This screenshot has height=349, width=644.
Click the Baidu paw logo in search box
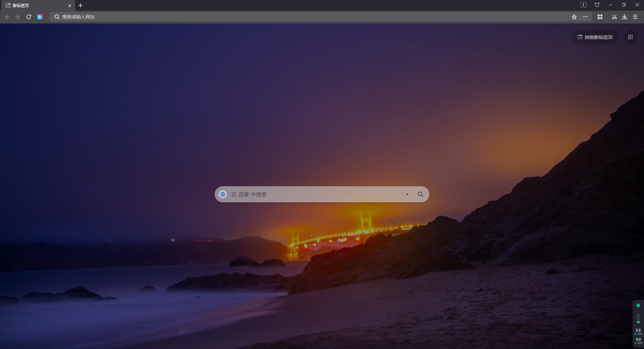tap(223, 194)
